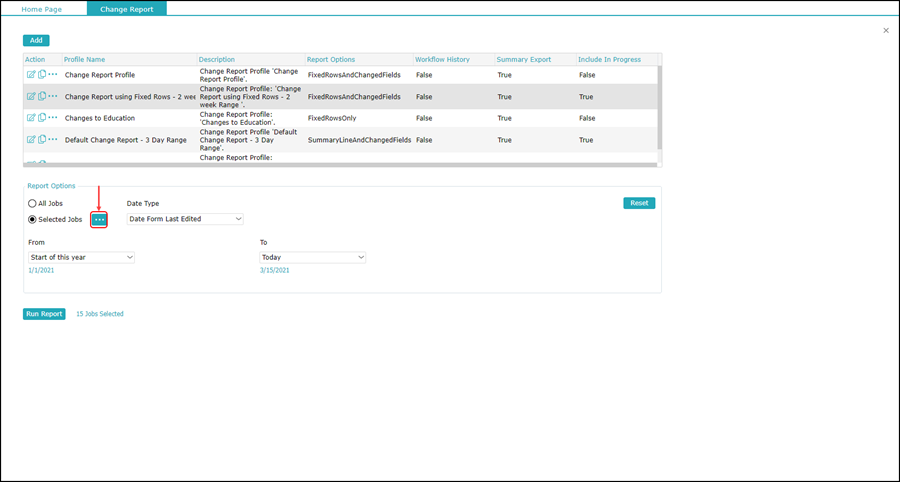Switch to the Home Page tab
This screenshot has height=482, width=901.
41,9
